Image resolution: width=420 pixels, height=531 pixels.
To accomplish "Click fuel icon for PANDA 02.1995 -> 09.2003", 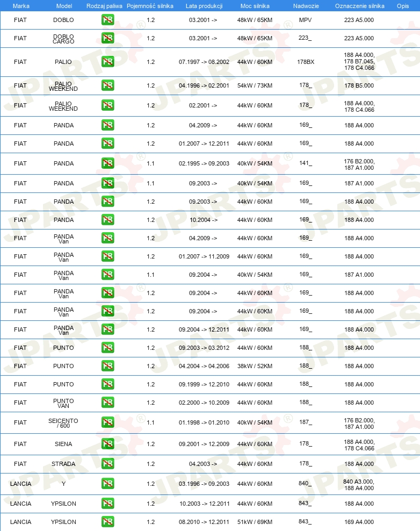I will point(107,163).
